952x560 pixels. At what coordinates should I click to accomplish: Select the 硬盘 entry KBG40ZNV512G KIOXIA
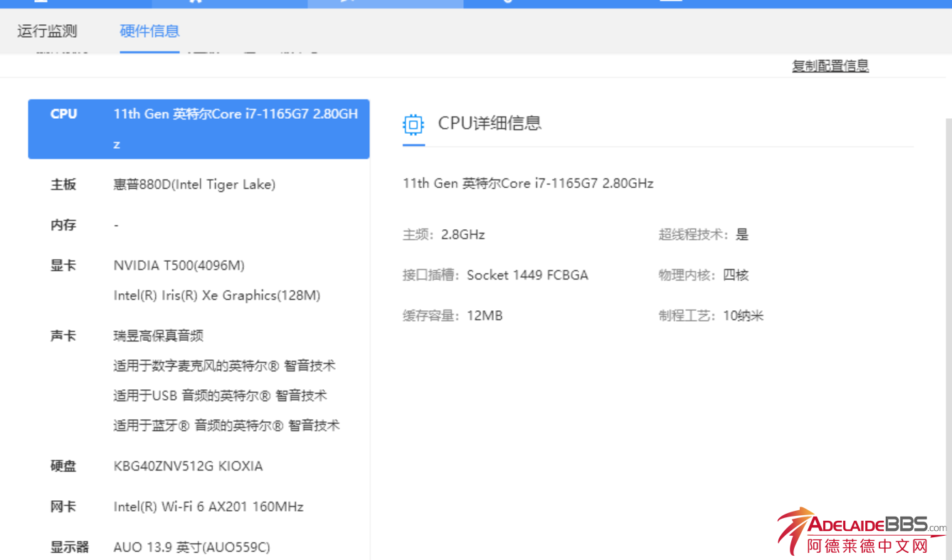click(x=188, y=467)
